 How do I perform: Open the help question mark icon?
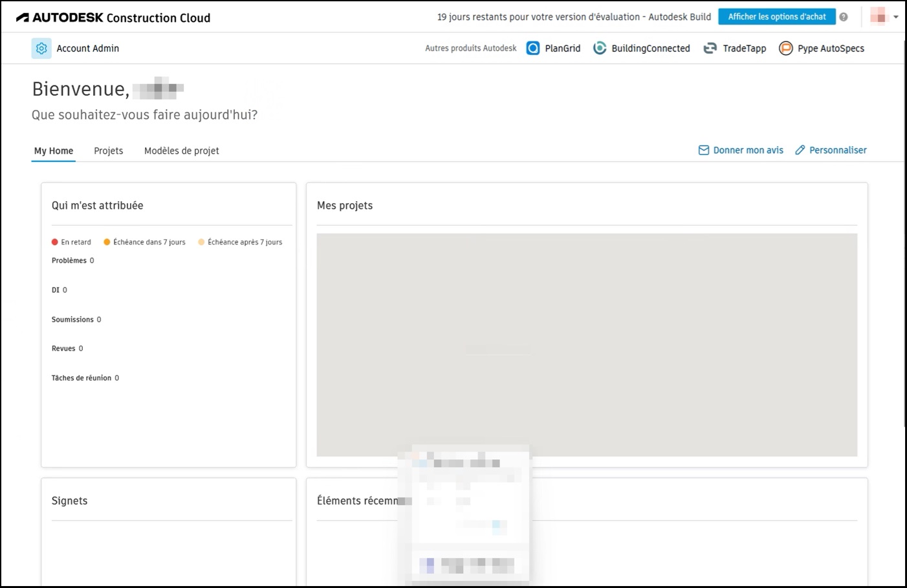[x=843, y=17]
